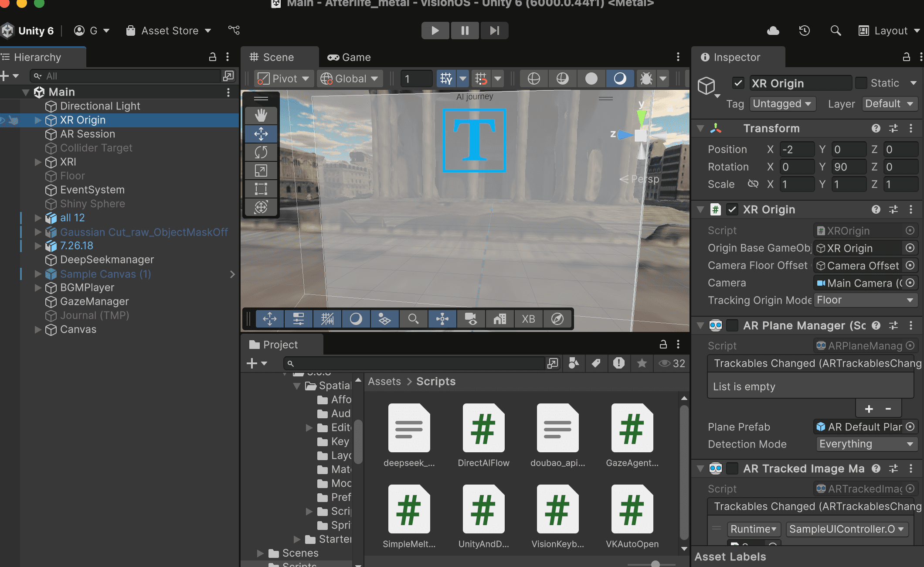Click Search by Label tag icon

point(596,363)
